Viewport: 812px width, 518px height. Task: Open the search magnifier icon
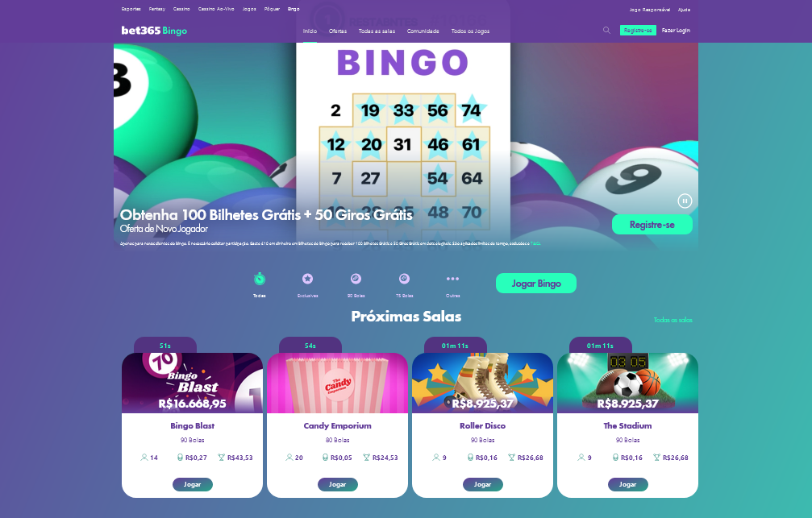[x=606, y=31]
